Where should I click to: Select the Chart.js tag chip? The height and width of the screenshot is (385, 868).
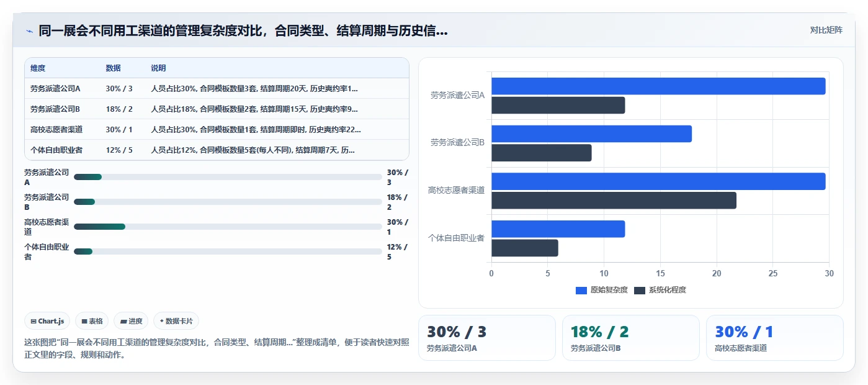(x=48, y=321)
